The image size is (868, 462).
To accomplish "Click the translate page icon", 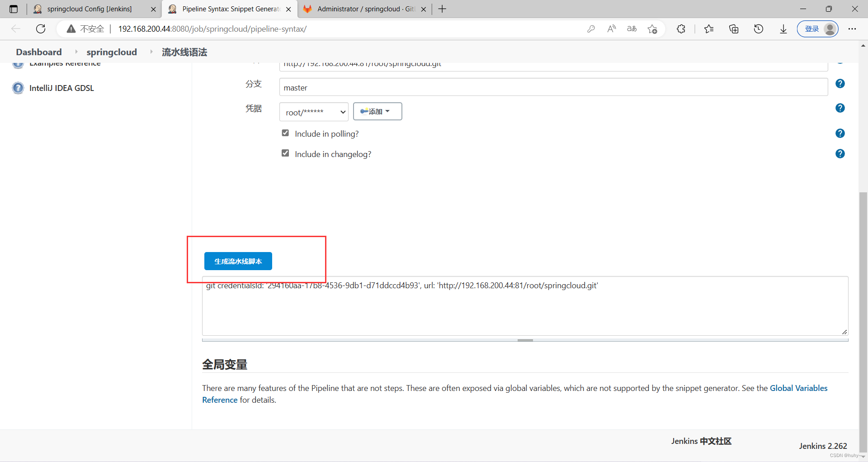I will coord(632,29).
